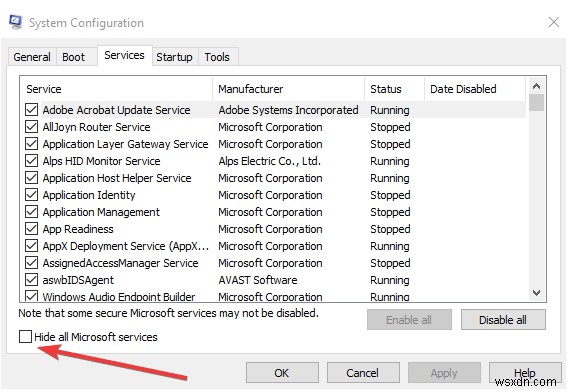Click the Disable all button
Screen dimensions: 568x392
503,320
